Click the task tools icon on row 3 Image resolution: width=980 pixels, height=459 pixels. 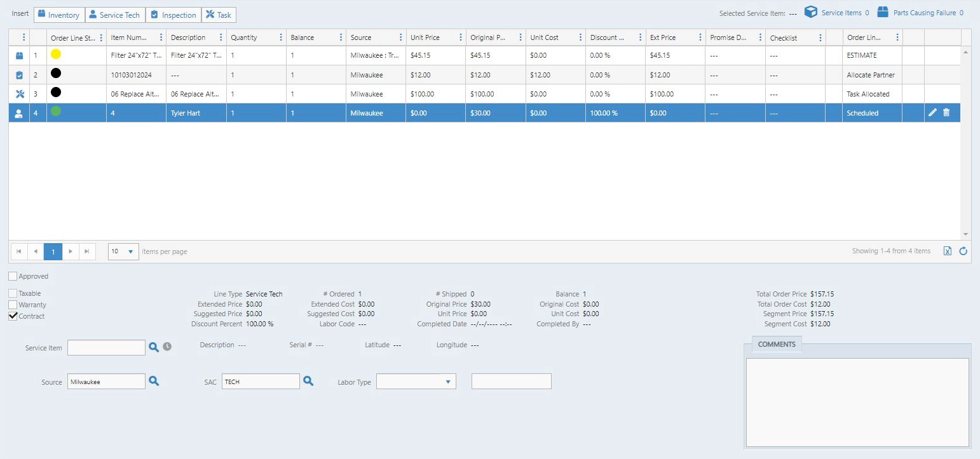(19, 94)
